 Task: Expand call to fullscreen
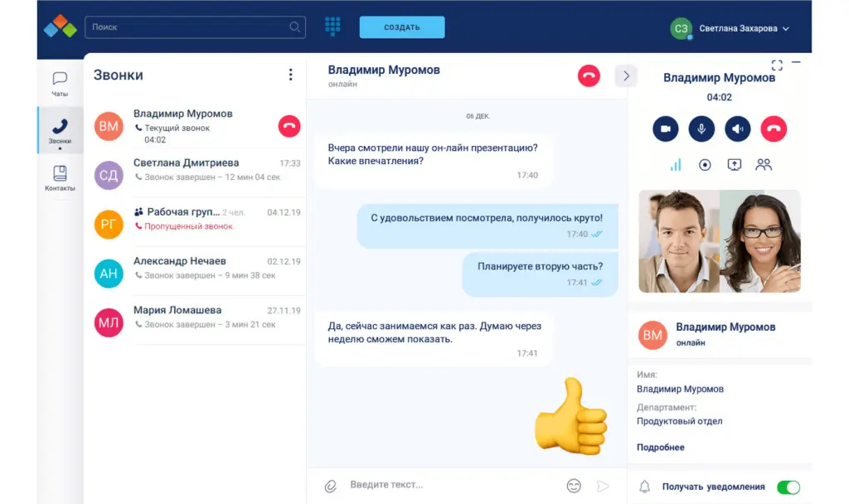(x=777, y=65)
